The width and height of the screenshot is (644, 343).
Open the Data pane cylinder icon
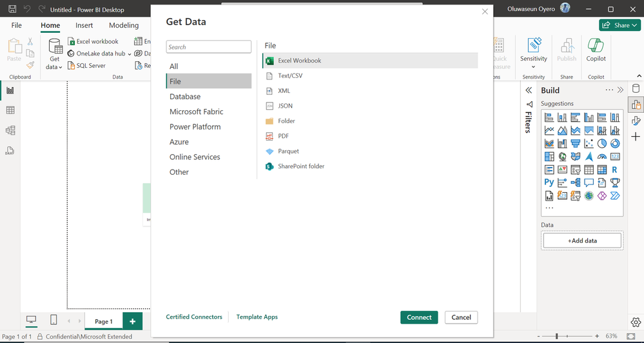tap(636, 89)
